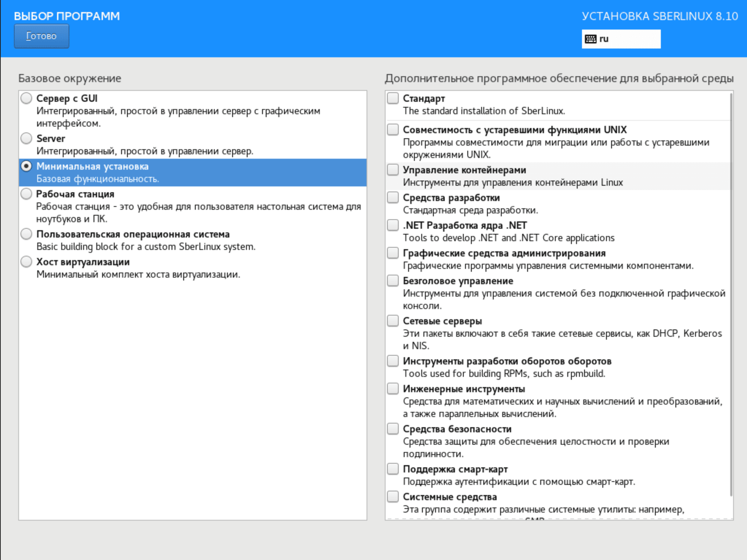This screenshot has height=560, width=747.
Task: Click the Системные средства title text
Action: tap(450, 497)
